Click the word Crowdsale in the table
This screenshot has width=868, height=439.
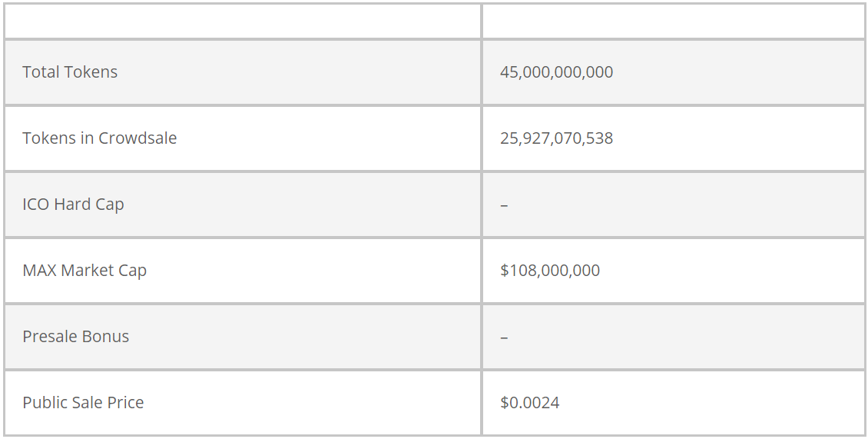[137, 138]
